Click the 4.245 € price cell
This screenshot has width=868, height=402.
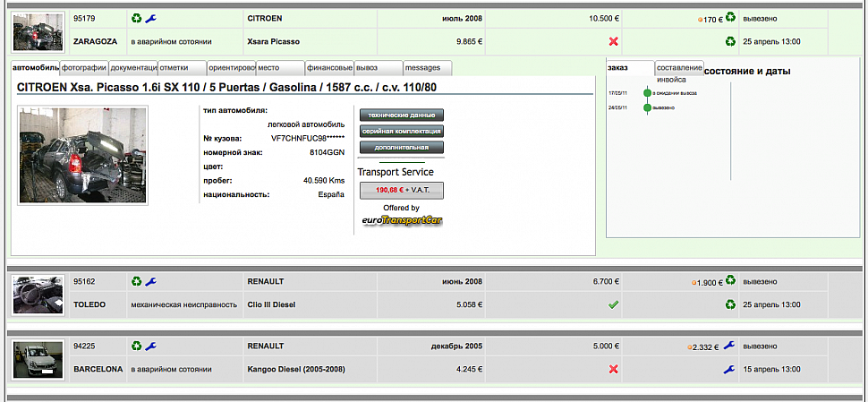[431, 370]
